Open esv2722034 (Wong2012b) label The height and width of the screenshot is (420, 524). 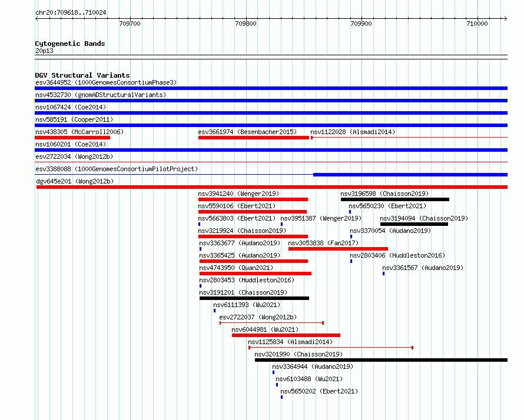pos(74,156)
